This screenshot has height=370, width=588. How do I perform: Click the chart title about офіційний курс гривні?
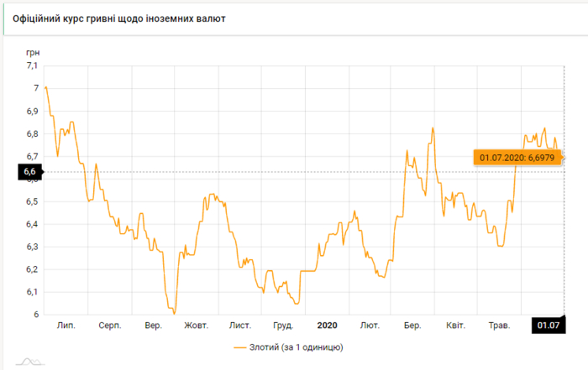[x=118, y=18]
